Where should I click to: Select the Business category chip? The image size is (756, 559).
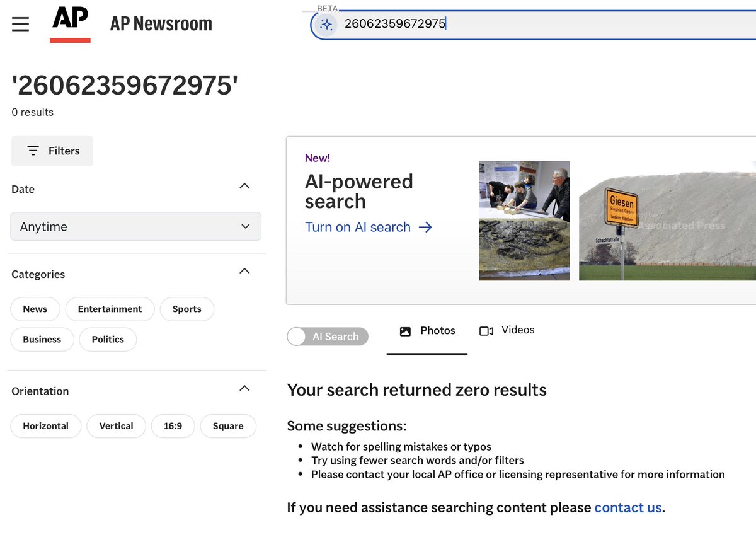[x=42, y=339]
